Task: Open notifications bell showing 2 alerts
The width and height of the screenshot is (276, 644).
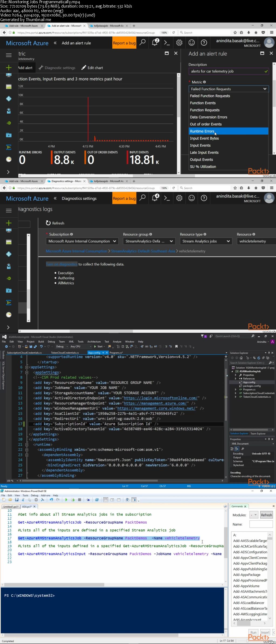Action: (155, 42)
